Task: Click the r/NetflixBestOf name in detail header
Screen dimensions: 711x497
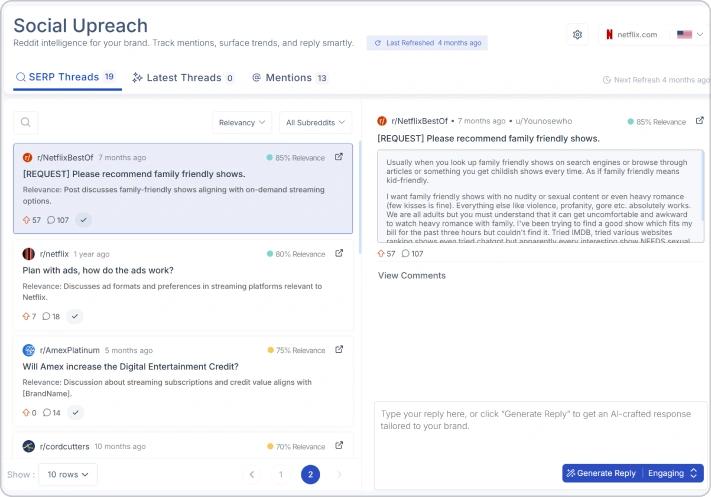Action: pos(419,121)
